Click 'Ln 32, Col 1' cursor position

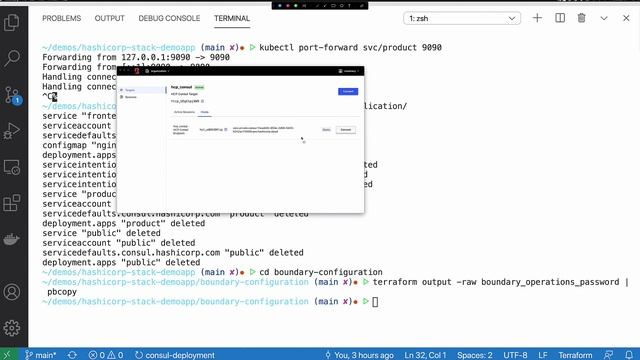(425, 355)
